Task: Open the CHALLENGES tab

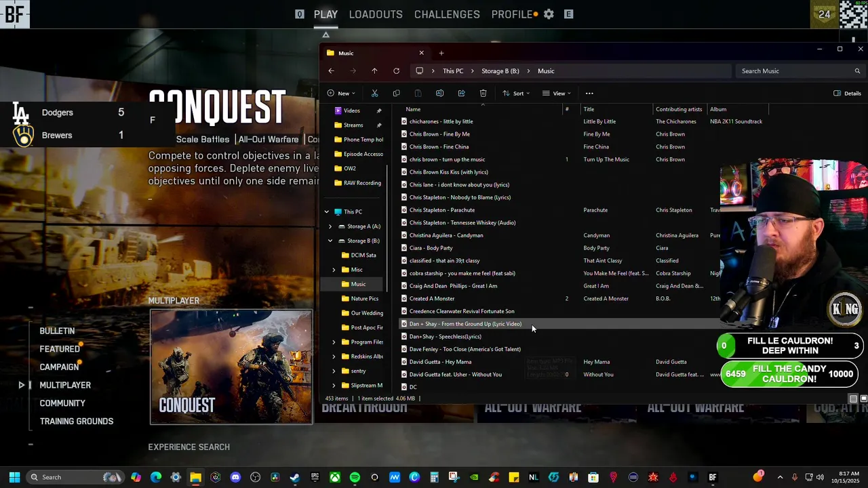Action: point(447,14)
